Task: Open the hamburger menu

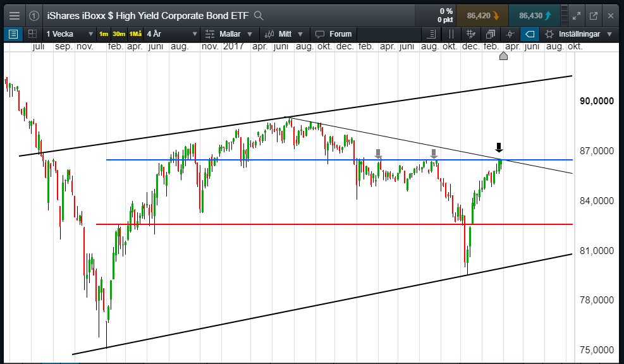Action: (15, 16)
